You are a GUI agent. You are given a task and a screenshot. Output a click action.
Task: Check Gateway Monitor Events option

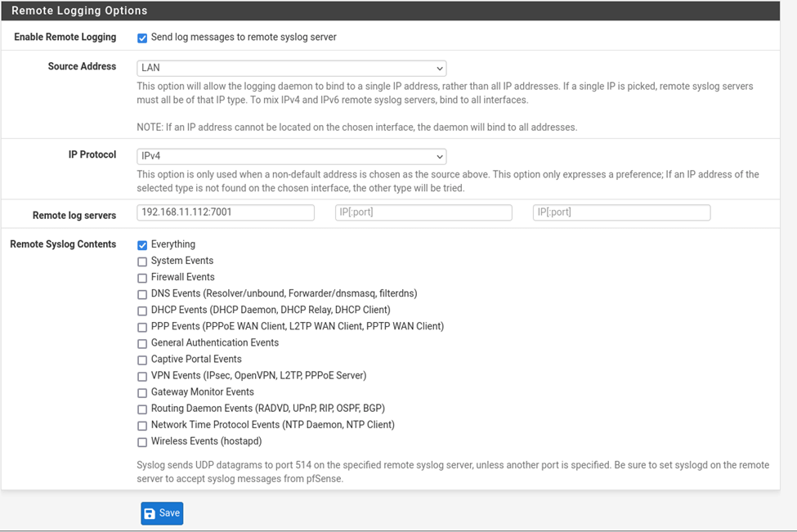[142, 393]
